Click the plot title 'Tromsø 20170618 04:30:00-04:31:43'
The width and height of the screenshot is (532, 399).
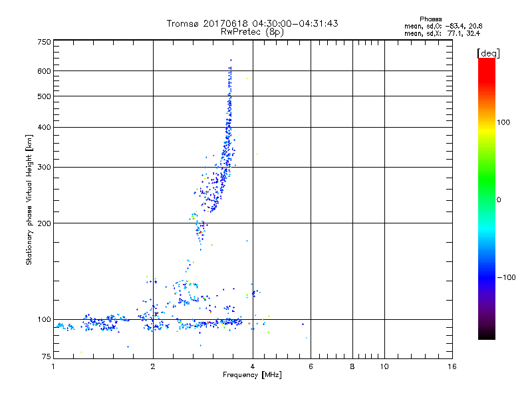point(252,23)
